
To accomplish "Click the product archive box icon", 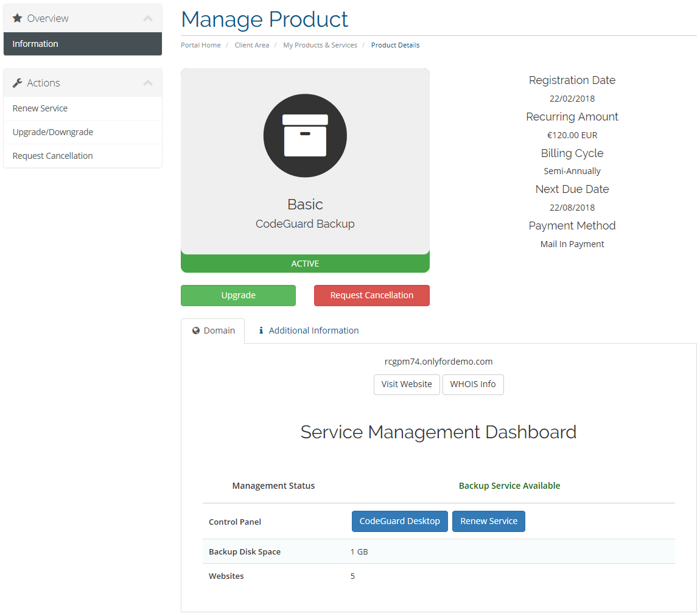I will tap(305, 136).
